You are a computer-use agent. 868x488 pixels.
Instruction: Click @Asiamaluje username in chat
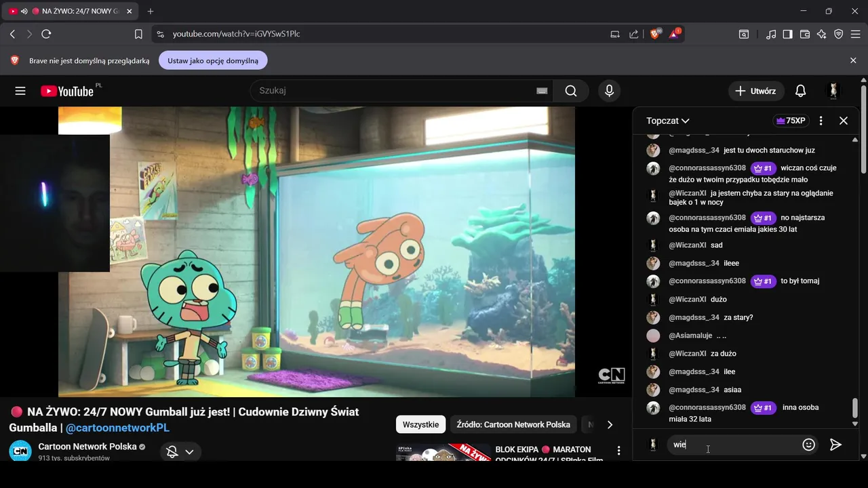pyautogui.click(x=690, y=335)
